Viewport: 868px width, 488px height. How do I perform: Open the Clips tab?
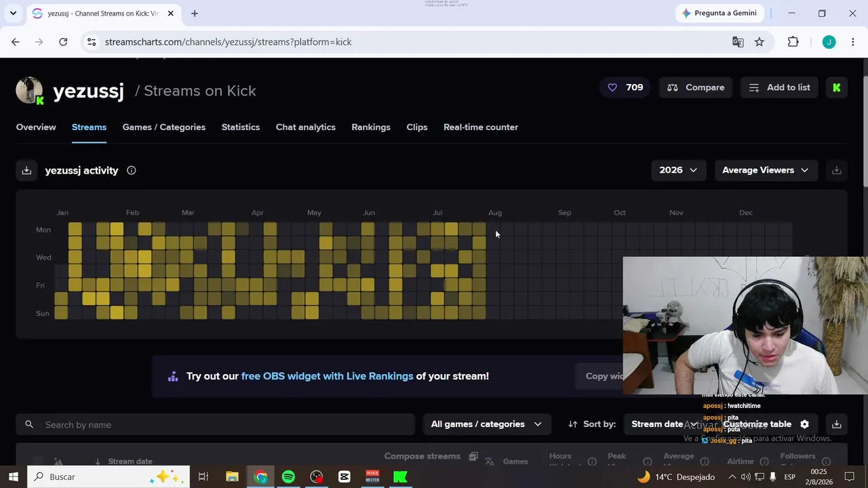click(417, 127)
